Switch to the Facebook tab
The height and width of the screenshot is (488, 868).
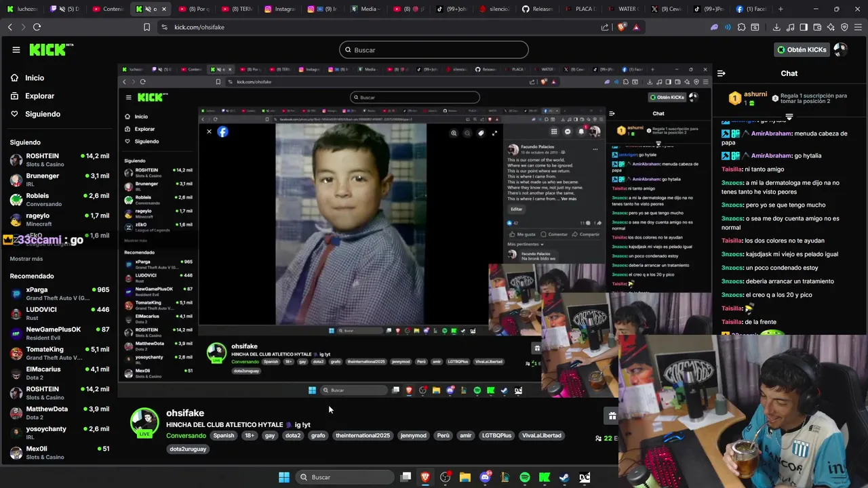pos(751,9)
